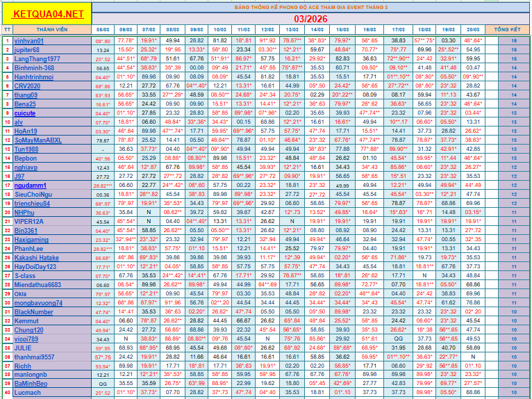Select the TỔNG KẾT column header
Screen dimensions: 532x399
click(x=513, y=31)
